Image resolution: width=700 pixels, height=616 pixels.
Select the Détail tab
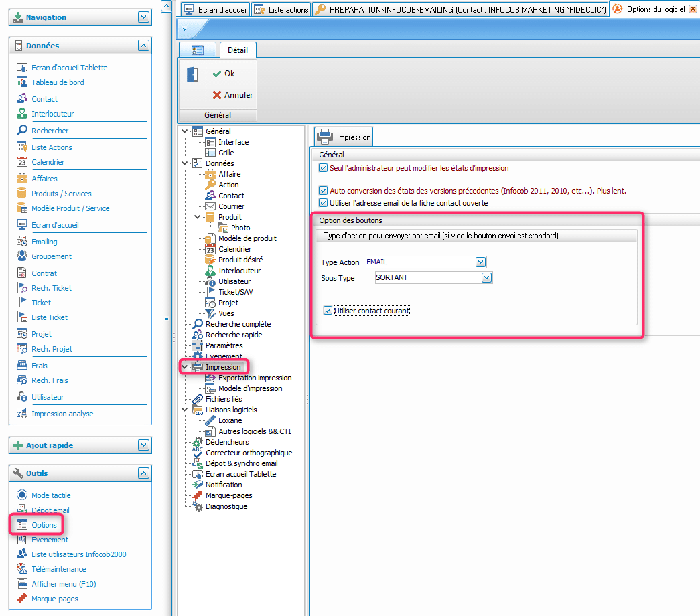[237, 50]
